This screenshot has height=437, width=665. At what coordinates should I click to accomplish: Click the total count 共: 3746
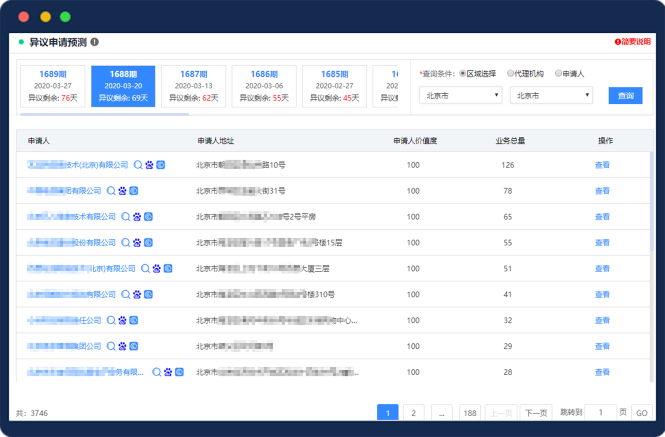(32, 413)
